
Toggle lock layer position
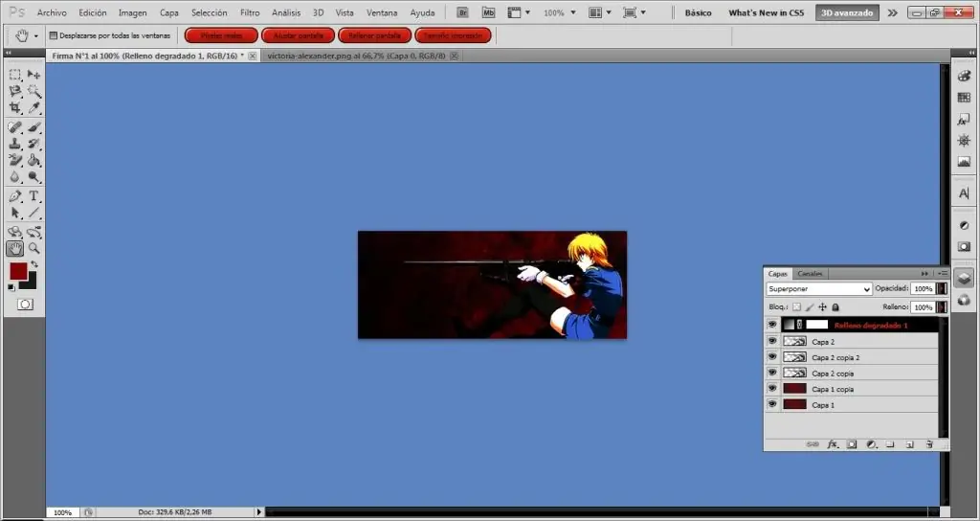click(822, 307)
